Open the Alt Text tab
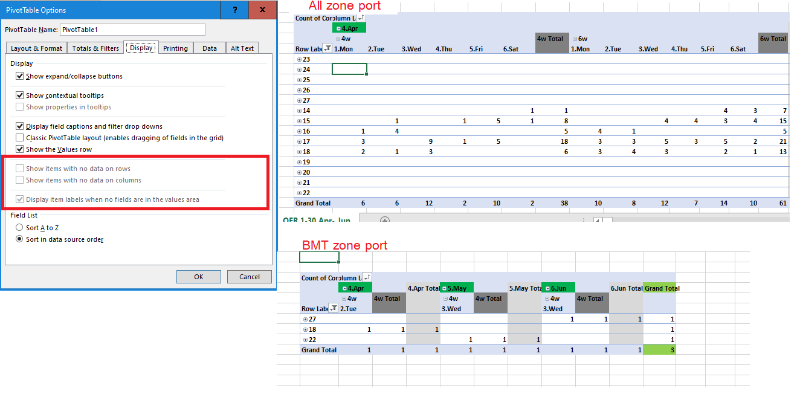This screenshot has width=800, height=394. tap(242, 48)
